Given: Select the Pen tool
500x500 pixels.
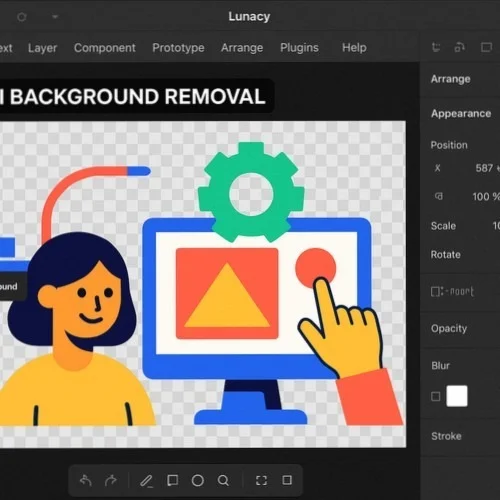Looking at the screenshot, I should 146,481.
